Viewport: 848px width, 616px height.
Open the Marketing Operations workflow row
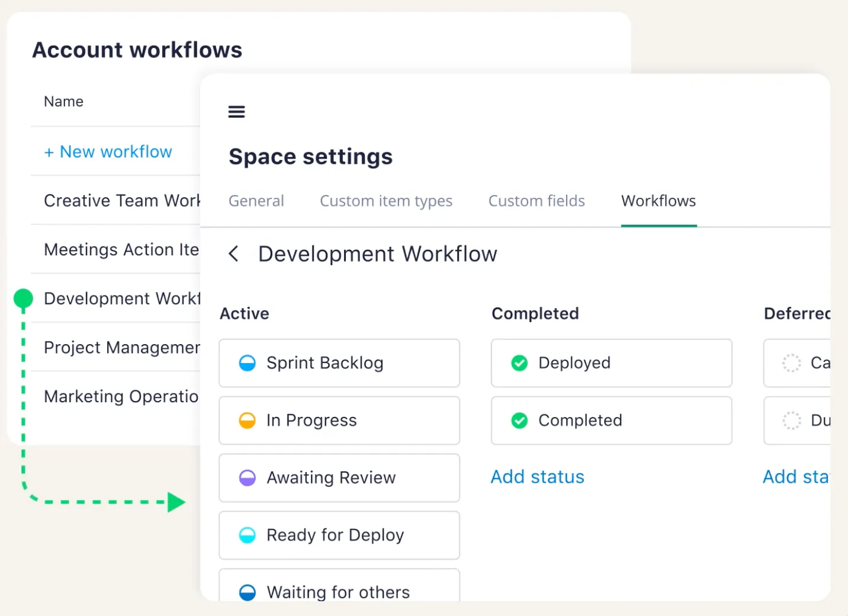(x=115, y=396)
